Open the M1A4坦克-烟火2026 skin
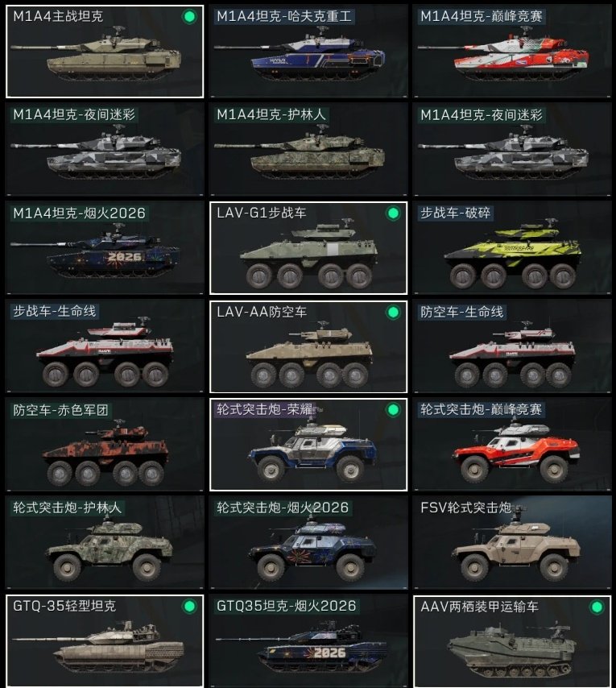616x688 pixels. coord(105,248)
